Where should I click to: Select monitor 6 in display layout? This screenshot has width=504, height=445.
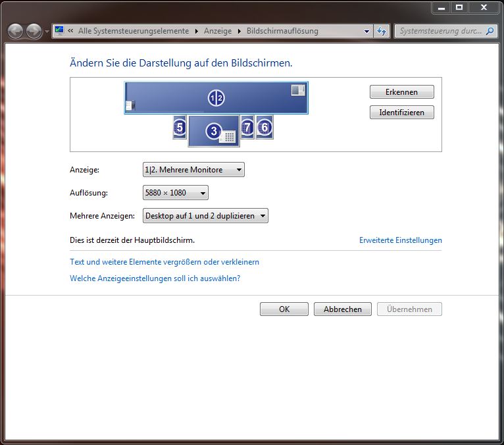pos(265,127)
